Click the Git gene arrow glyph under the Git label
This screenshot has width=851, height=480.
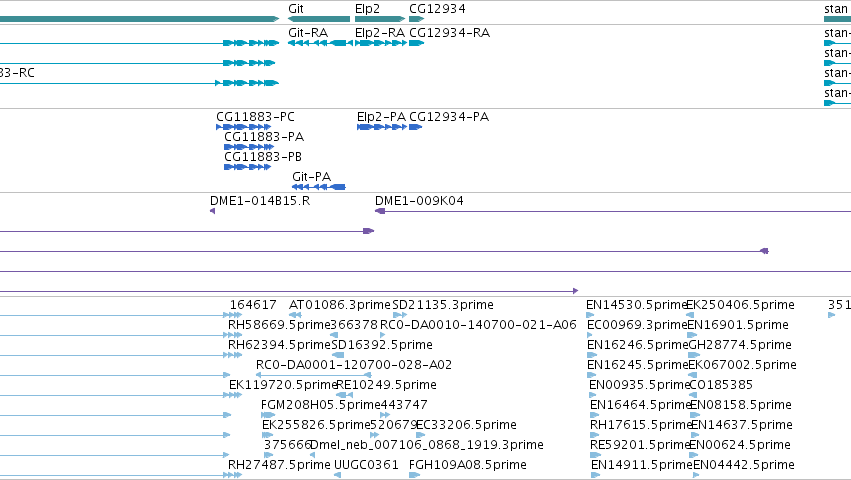coord(319,19)
